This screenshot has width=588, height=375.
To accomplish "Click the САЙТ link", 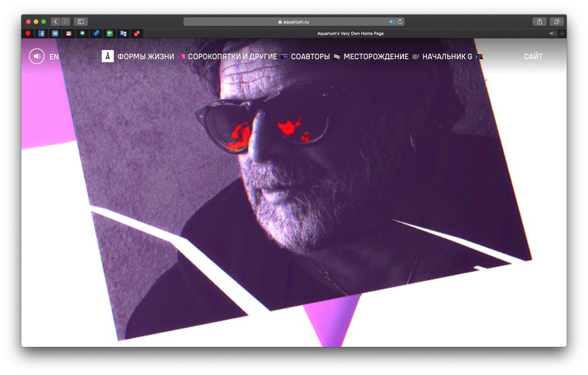I will pyautogui.click(x=533, y=57).
